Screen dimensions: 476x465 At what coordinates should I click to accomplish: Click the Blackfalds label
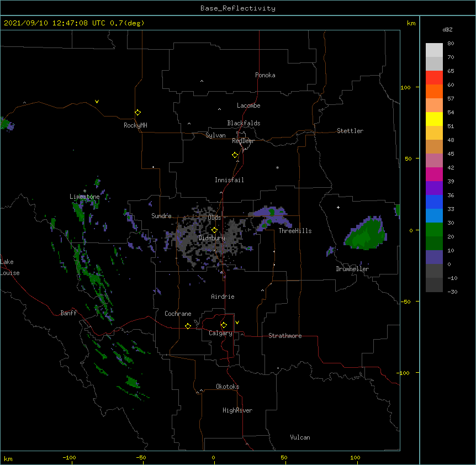[244, 123]
